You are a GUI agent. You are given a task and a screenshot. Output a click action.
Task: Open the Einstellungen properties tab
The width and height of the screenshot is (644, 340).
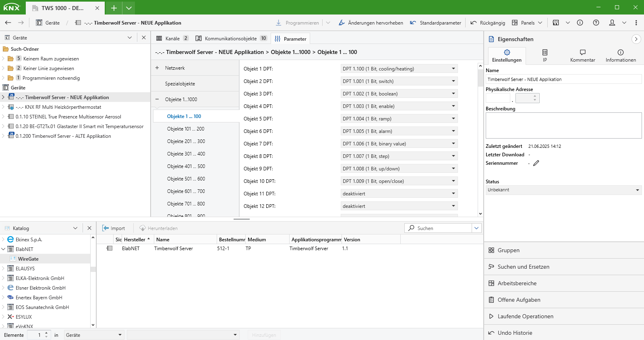(x=507, y=56)
